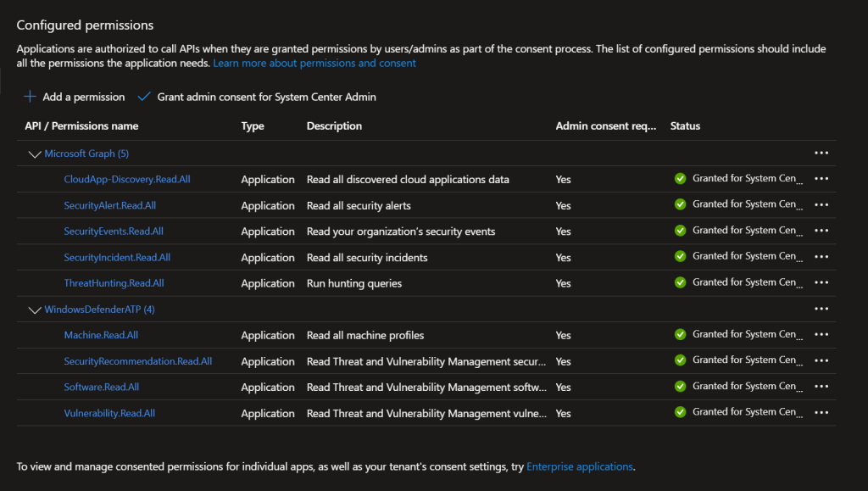Open ellipsis menu for Microsoft Graph group
The width and height of the screenshot is (868, 491).
(x=821, y=153)
